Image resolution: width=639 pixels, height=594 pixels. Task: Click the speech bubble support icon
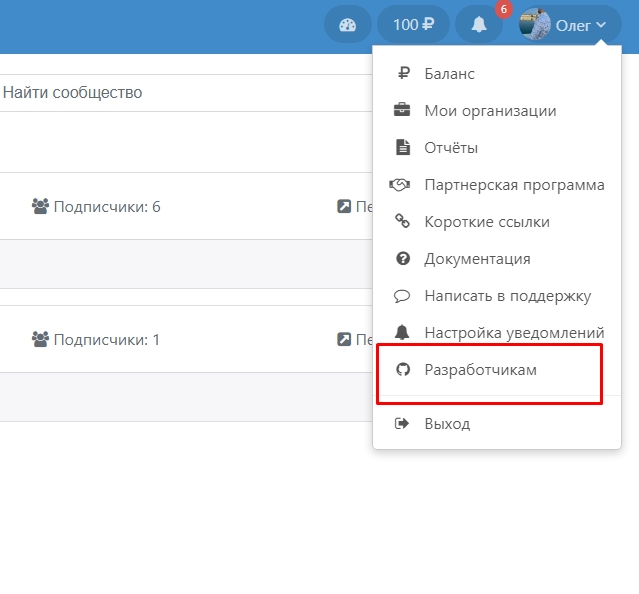(x=403, y=295)
